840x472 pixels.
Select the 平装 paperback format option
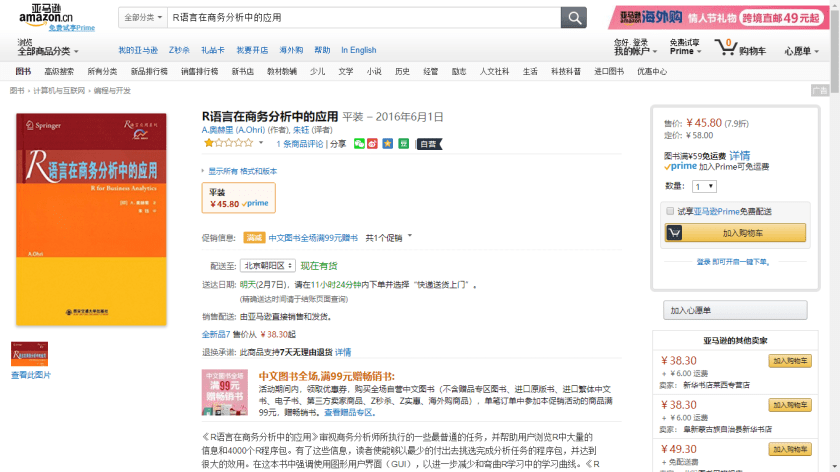tap(238, 197)
